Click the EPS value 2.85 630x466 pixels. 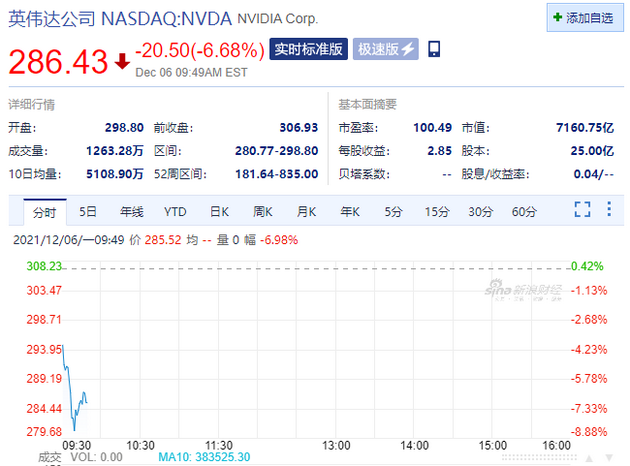click(x=440, y=151)
